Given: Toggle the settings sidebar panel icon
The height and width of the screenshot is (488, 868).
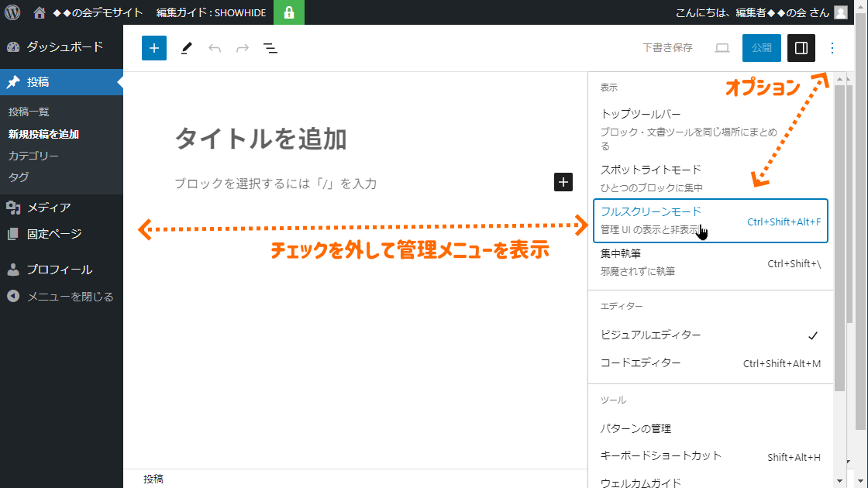Looking at the screenshot, I should click(x=801, y=48).
